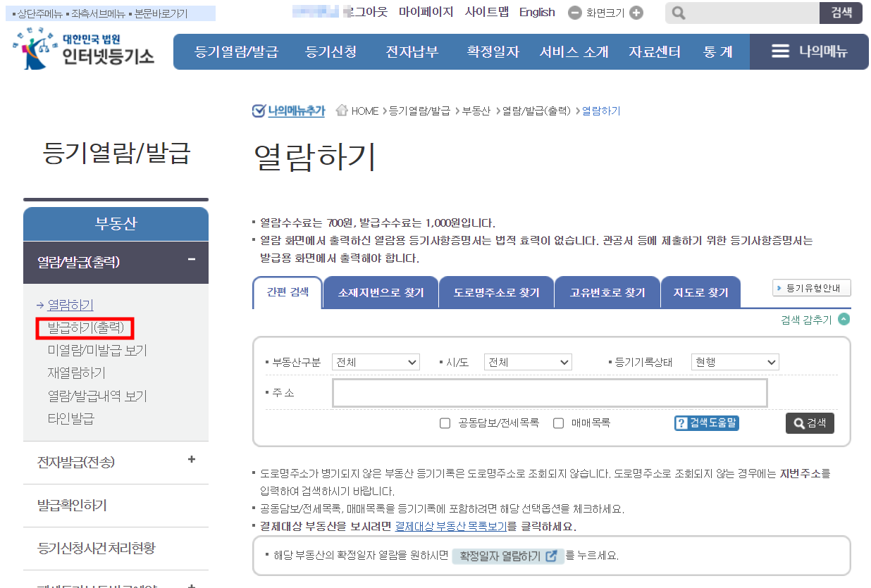Click 화면크기 plus to enlarge text

[635, 13]
